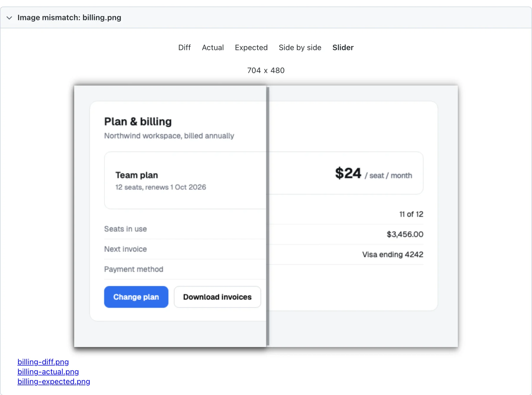The width and height of the screenshot is (532, 395).
Task: Open the Side by side tab
Action: tap(300, 48)
